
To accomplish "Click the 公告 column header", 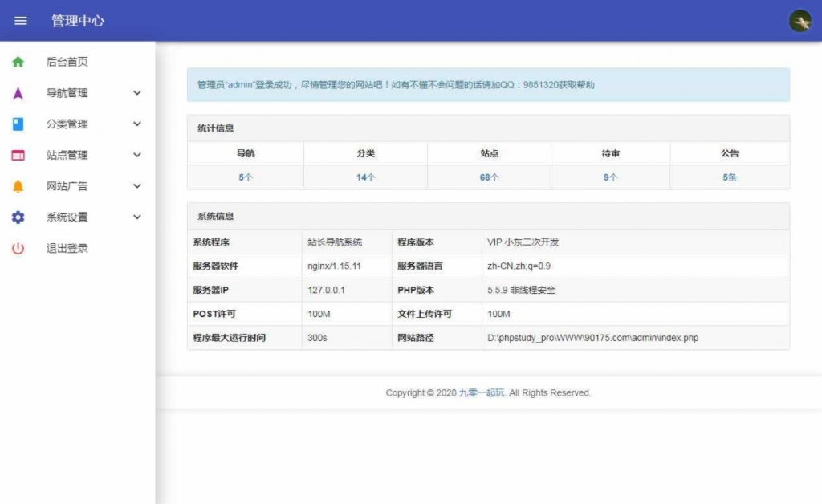I will [x=730, y=153].
